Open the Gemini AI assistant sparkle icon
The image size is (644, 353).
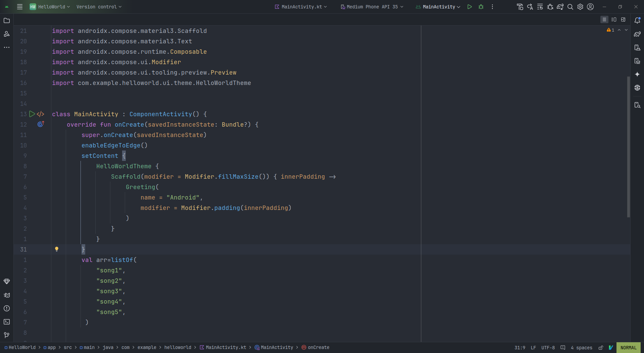point(638,74)
